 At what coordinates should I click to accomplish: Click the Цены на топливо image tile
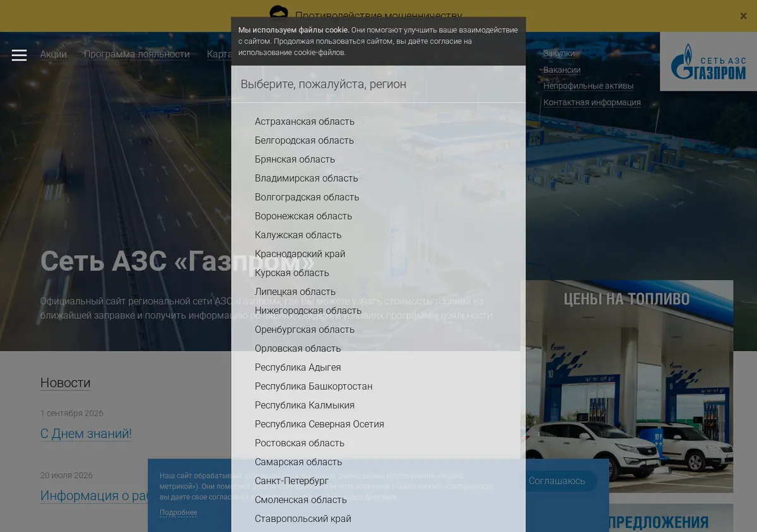coord(627,386)
